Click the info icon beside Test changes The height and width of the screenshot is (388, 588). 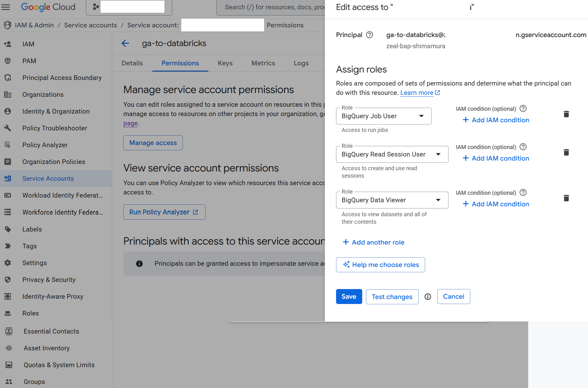point(428,297)
